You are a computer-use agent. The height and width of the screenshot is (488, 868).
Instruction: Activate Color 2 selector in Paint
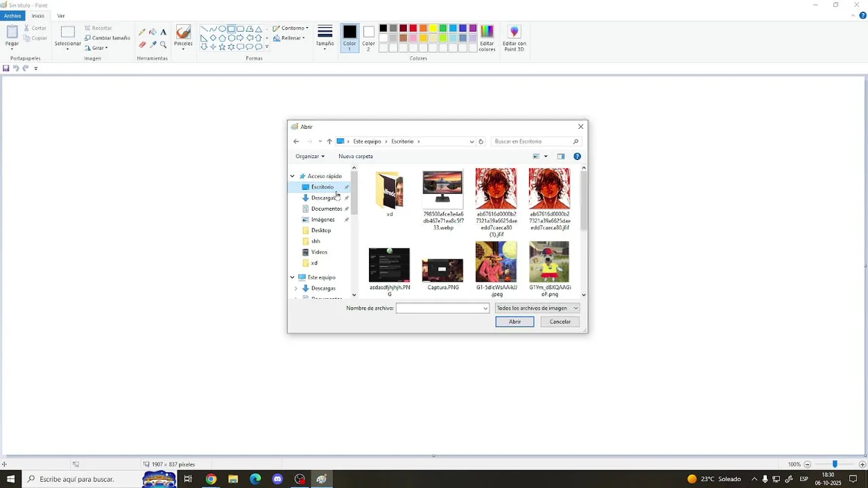pyautogui.click(x=368, y=38)
